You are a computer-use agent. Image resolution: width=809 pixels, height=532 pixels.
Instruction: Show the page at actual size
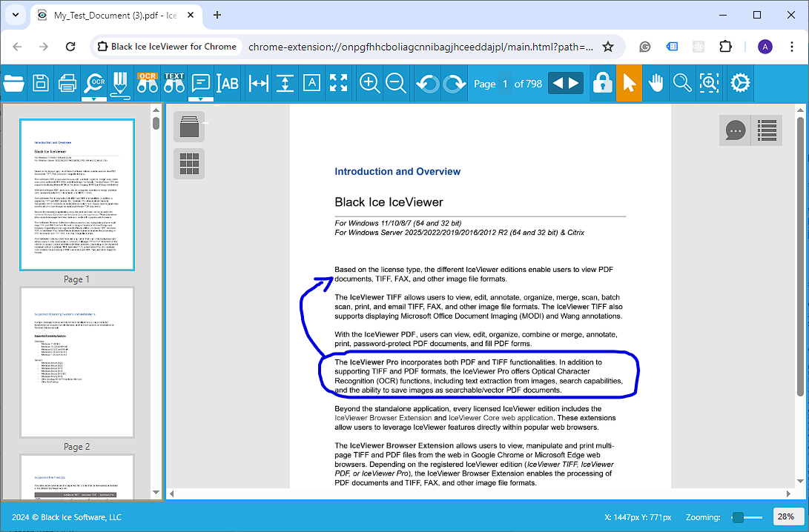pyautogui.click(x=311, y=82)
